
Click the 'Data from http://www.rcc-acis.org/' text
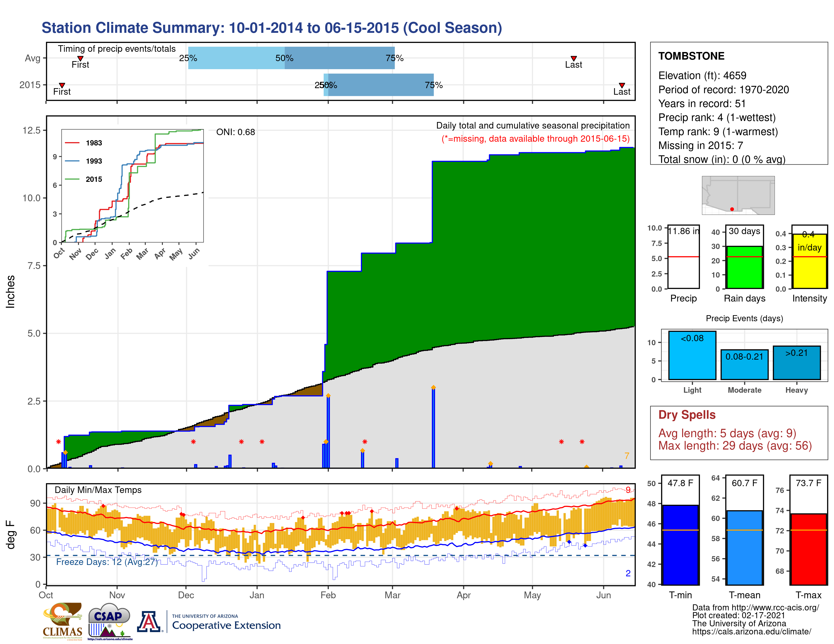[755, 608]
